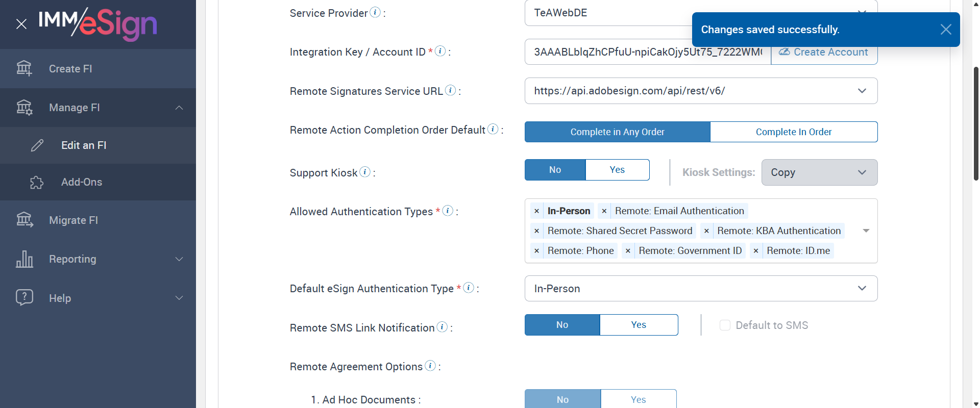Dismiss the Changes saved successfully notification

945,30
